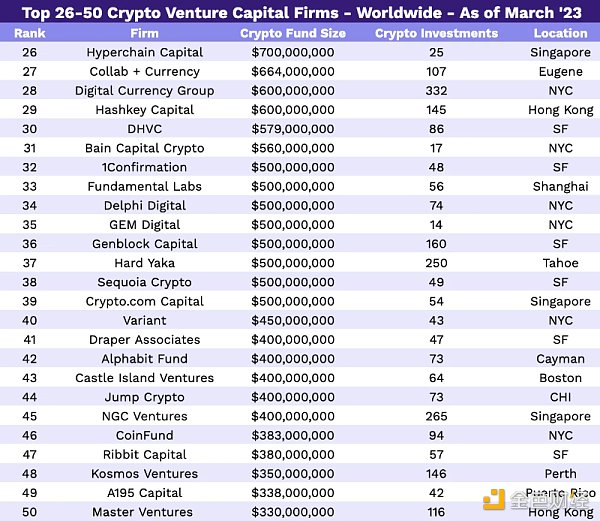Viewport: 600px width, 521px height.
Task: Click the table title text
Action: [x=300, y=11]
